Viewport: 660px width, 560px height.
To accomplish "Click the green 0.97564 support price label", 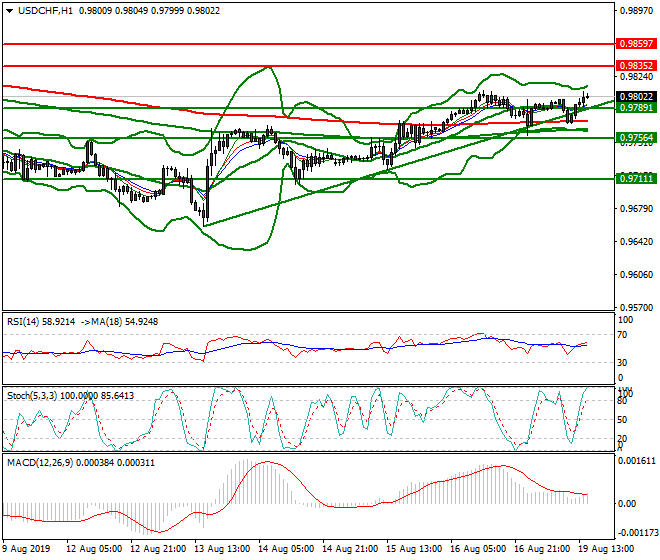I will click(636, 138).
